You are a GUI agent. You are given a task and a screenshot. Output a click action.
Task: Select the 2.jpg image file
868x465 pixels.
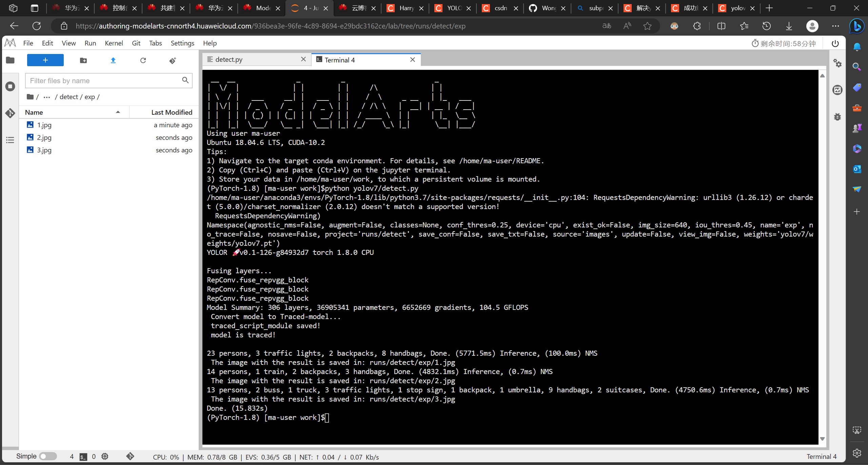(44, 137)
